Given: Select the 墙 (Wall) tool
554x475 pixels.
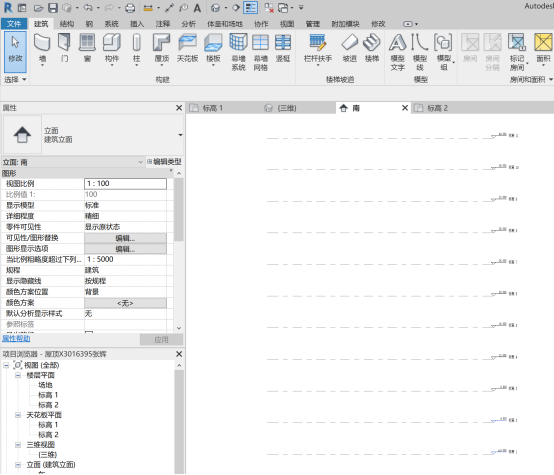Looking at the screenshot, I should [x=42, y=48].
